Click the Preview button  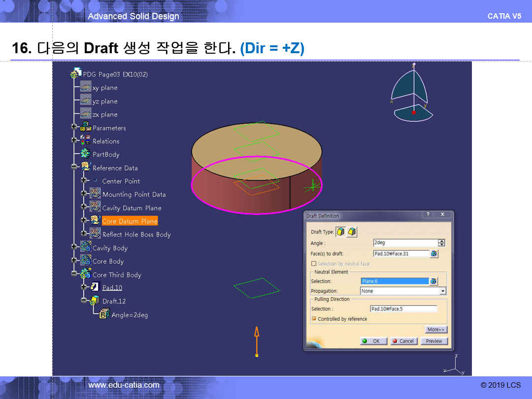point(433,341)
